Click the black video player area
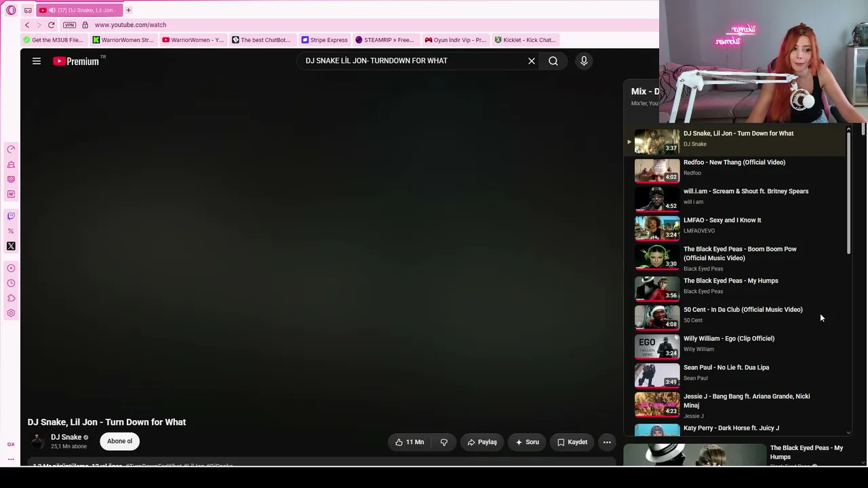 [319, 244]
